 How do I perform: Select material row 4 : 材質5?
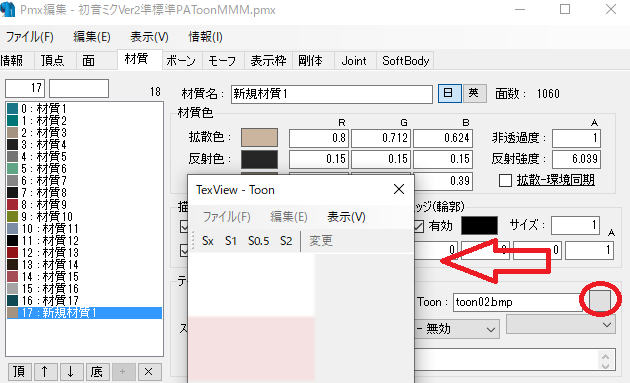point(84,157)
